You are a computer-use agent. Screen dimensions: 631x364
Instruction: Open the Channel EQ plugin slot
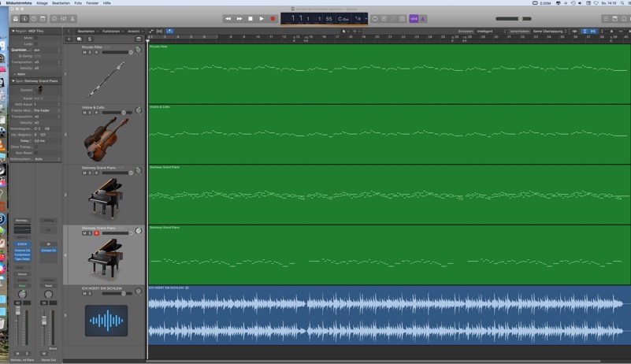click(x=22, y=250)
